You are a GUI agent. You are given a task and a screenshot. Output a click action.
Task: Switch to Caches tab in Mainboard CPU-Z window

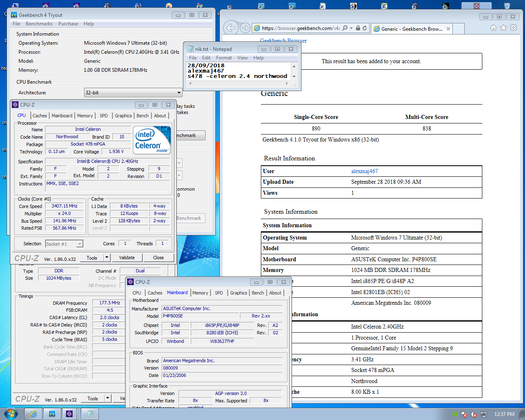[155, 293]
